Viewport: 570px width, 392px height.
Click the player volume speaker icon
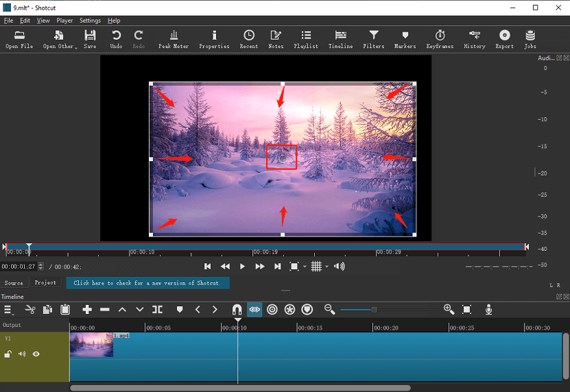339,267
